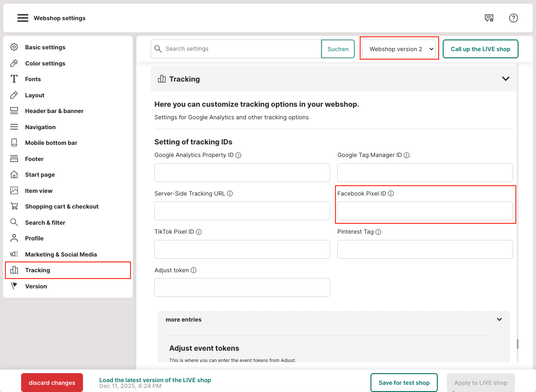Collapse the more entries expander
This screenshot has height=392, width=536.
point(499,320)
